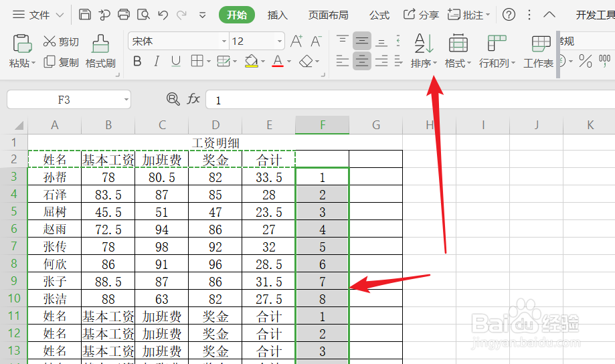
Task: Switch to the Insert (插入) tab
Action: point(278,15)
